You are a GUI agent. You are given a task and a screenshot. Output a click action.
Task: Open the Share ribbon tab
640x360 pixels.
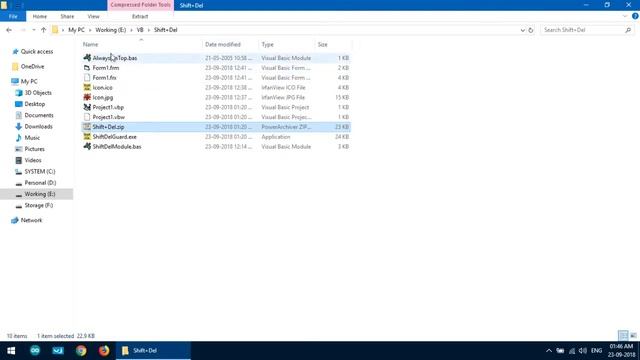[67, 16]
